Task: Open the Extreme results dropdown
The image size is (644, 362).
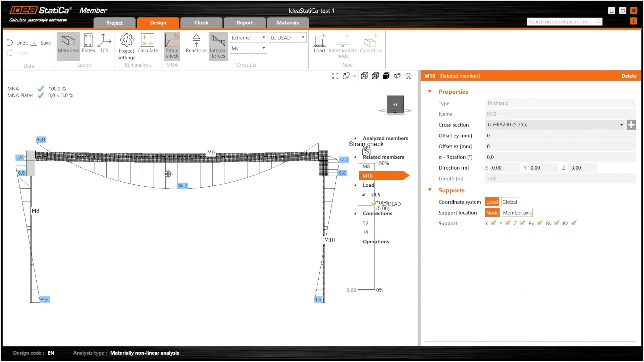Action: (248, 38)
